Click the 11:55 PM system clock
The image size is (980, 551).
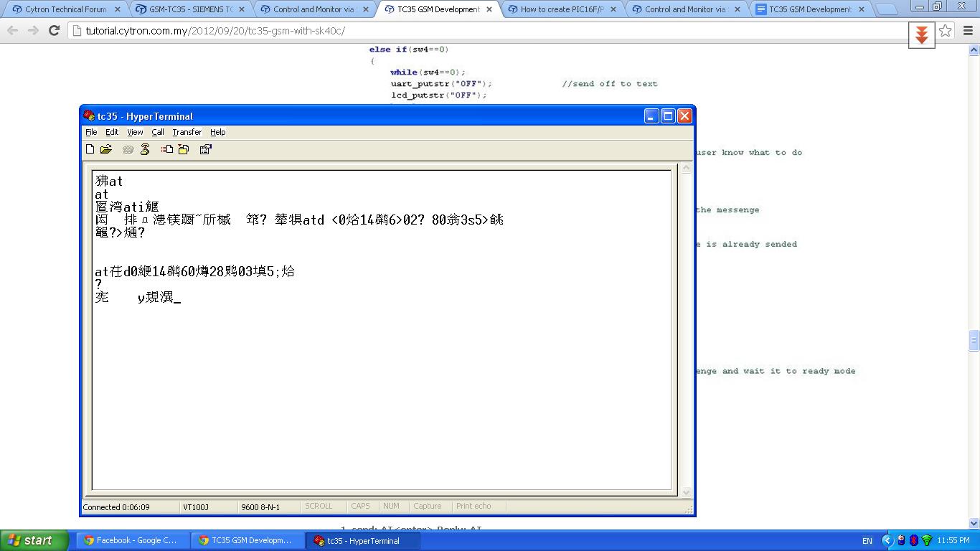point(953,540)
